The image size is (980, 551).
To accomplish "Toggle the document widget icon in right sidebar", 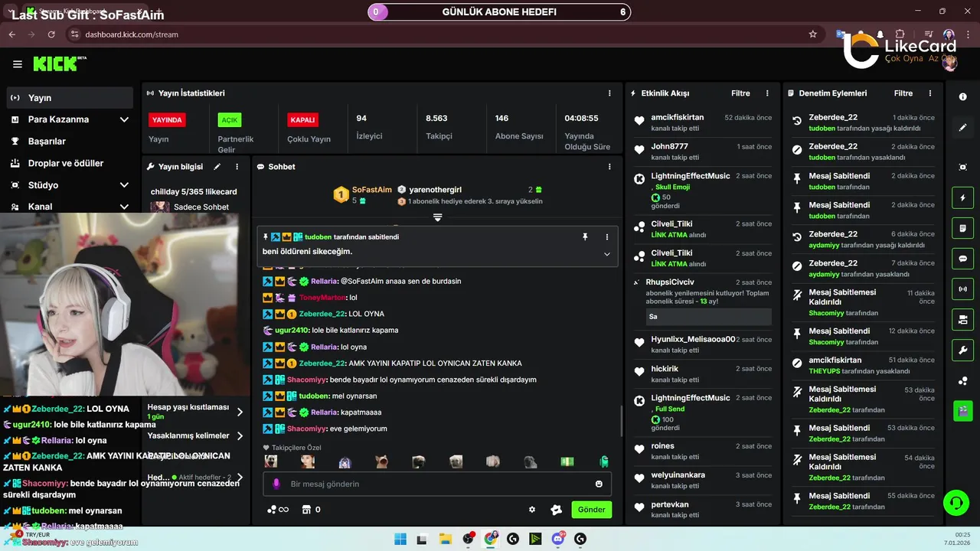I will coord(962,228).
